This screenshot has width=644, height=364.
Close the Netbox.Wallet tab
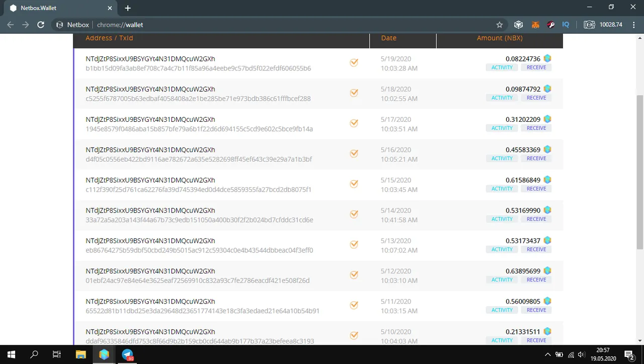(109, 8)
